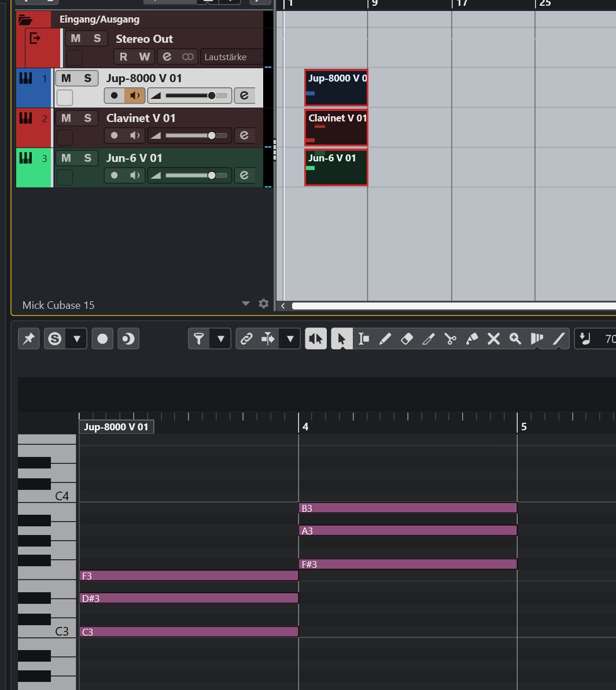This screenshot has height=690, width=616.
Task: Select the Line tool
Action: (x=558, y=339)
